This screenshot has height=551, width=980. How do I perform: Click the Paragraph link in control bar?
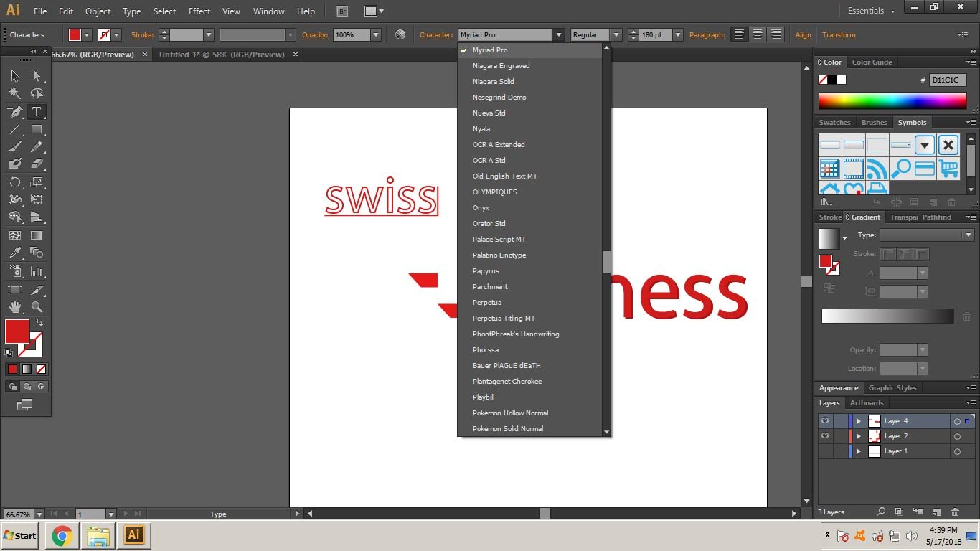(x=707, y=34)
